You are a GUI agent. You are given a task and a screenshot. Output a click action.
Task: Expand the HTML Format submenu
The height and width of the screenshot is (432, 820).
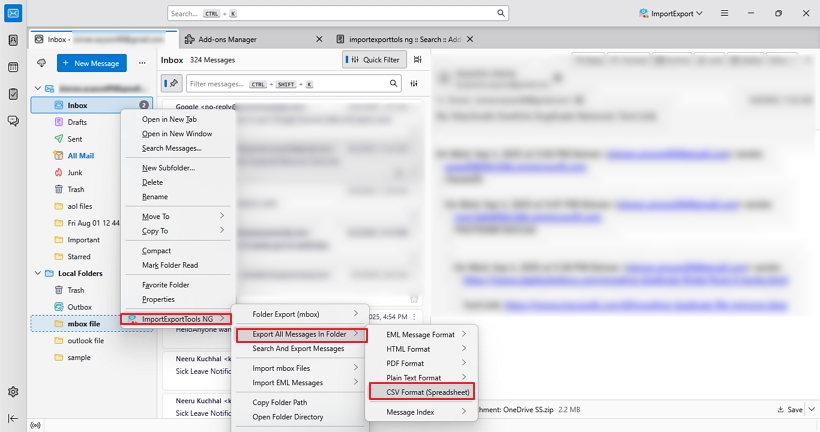[422, 349]
